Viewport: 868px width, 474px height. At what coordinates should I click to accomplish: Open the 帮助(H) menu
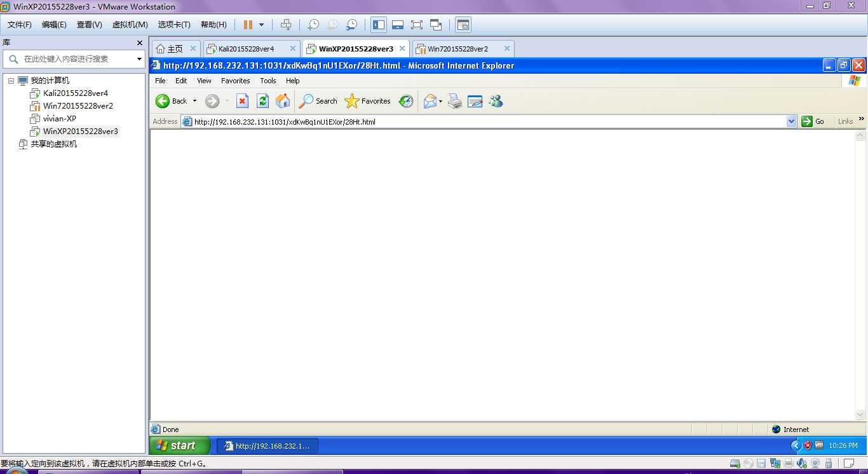click(214, 25)
